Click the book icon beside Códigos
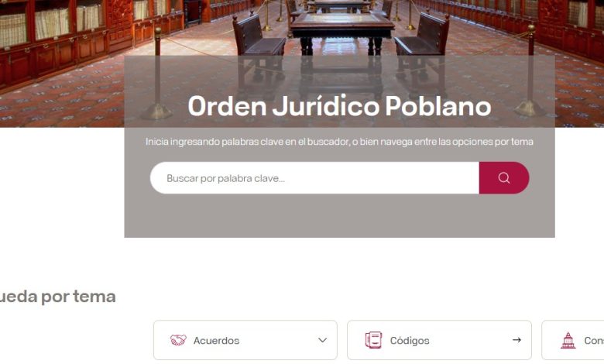The height and width of the screenshot is (364, 604). (x=373, y=340)
